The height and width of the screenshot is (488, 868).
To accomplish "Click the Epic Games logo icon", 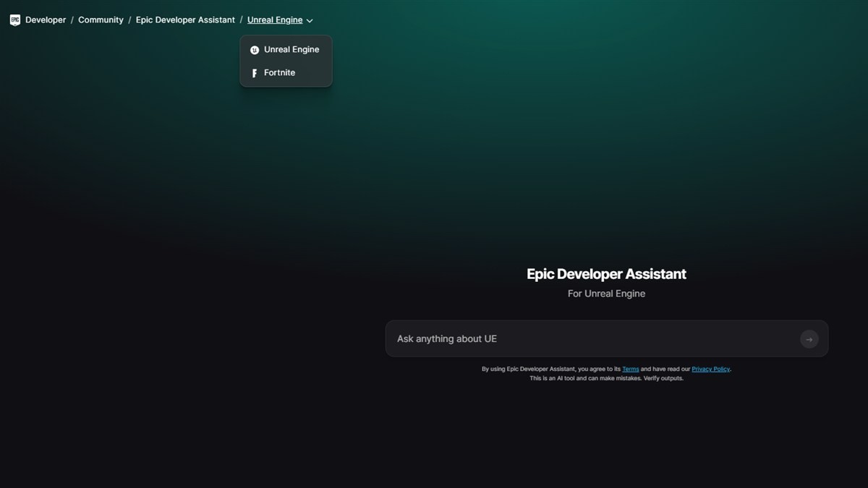I will tap(15, 20).
